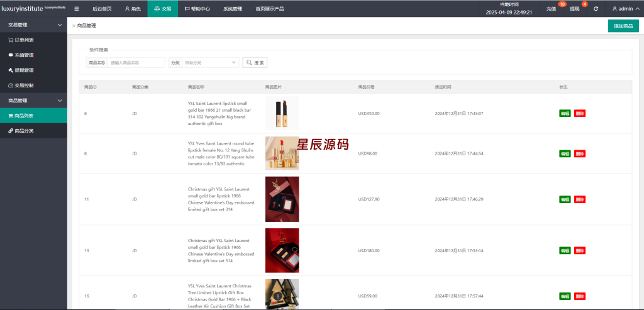Image resolution: width=644 pixels, height=310 pixels.
Task: Click the gift box image for ID 11
Action: pyautogui.click(x=282, y=199)
